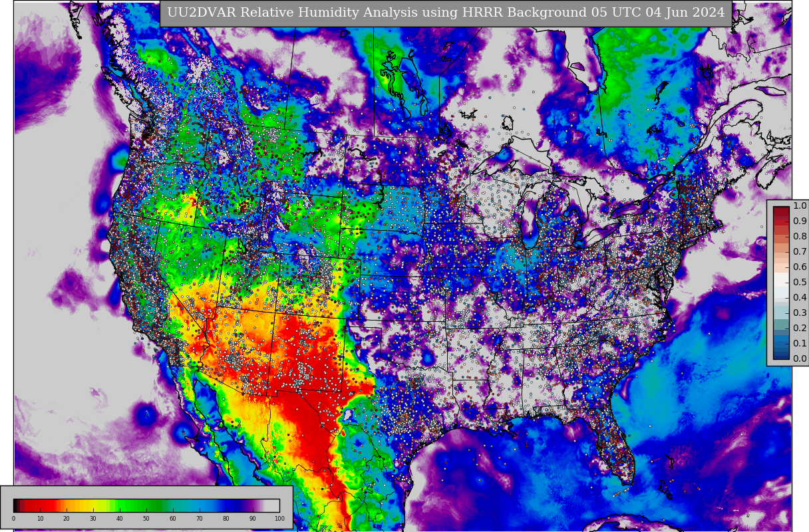Click the 0.3 label on right colorbar

pyautogui.click(x=800, y=313)
